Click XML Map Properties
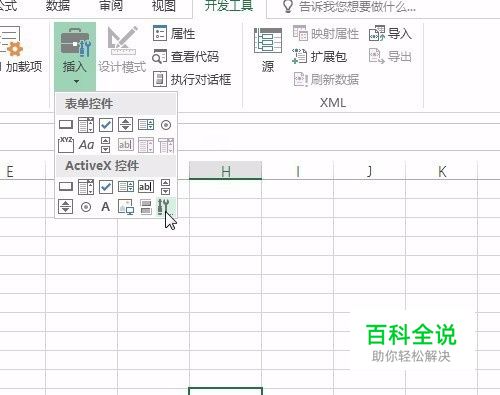 click(x=326, y=33)
